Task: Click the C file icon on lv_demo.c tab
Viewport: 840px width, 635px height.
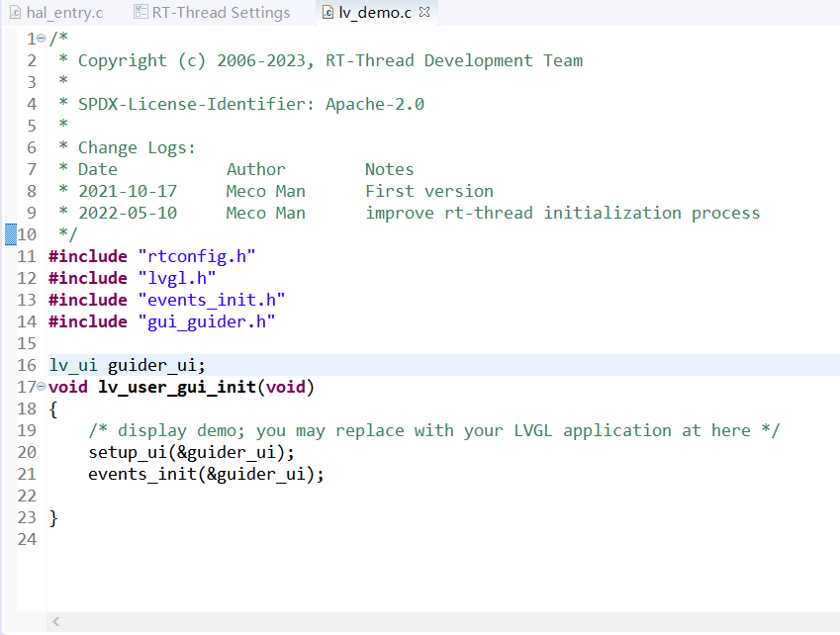Action: pos(327,13)
